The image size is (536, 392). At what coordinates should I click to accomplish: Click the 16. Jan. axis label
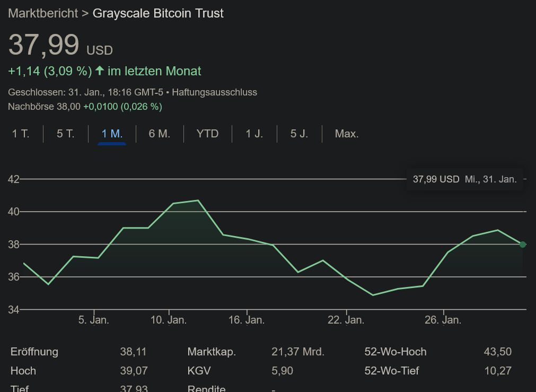[247, 320]
